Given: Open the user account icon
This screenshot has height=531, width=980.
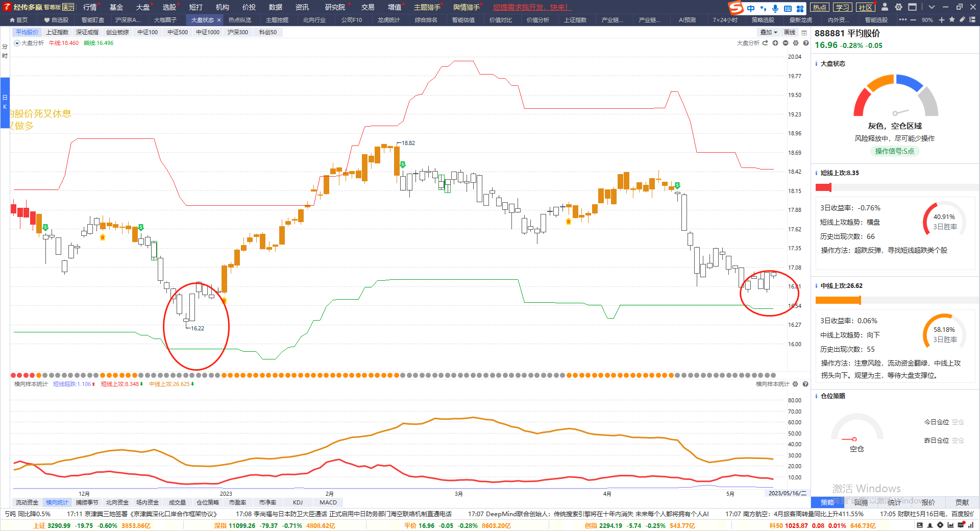Looking at the screenshot, I should [885, 7].
